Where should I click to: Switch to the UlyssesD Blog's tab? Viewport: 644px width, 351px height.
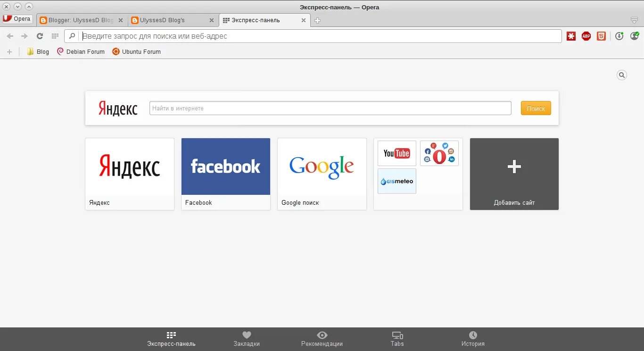tap(173, 20)
